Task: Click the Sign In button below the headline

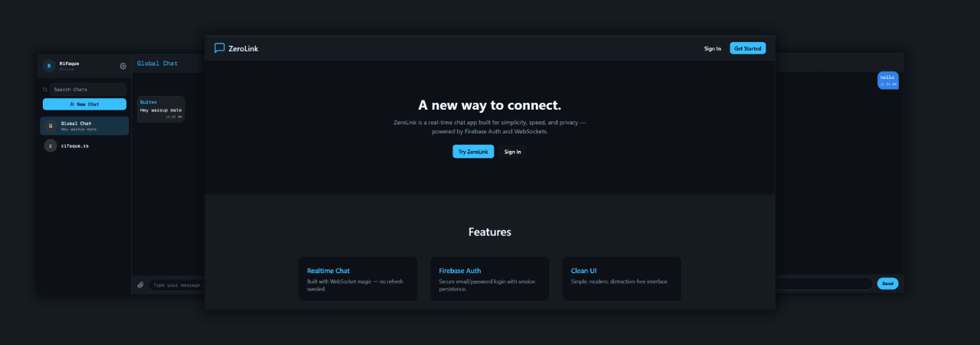Action: pyautogui.click(x=512, y=152)
